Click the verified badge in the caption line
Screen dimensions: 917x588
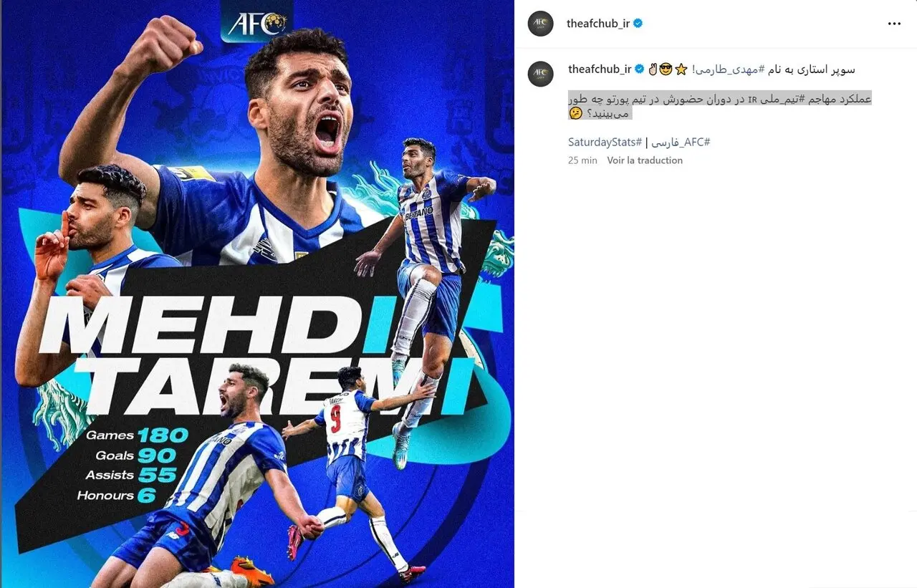point(640,69)
